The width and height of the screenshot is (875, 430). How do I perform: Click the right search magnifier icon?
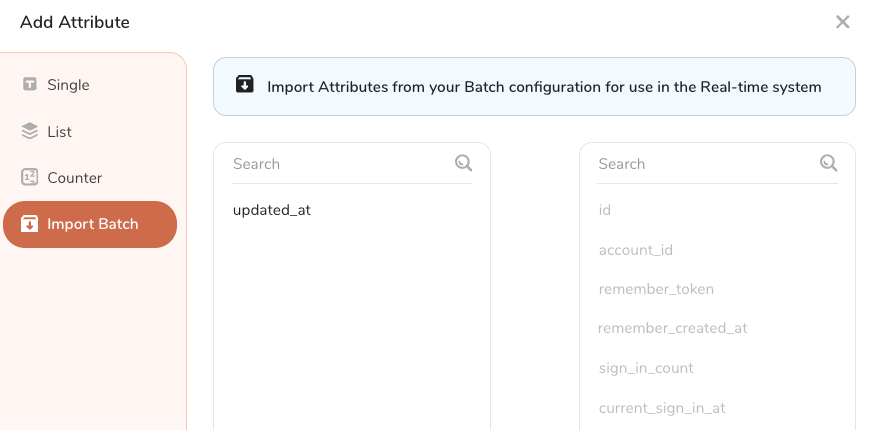828,163
